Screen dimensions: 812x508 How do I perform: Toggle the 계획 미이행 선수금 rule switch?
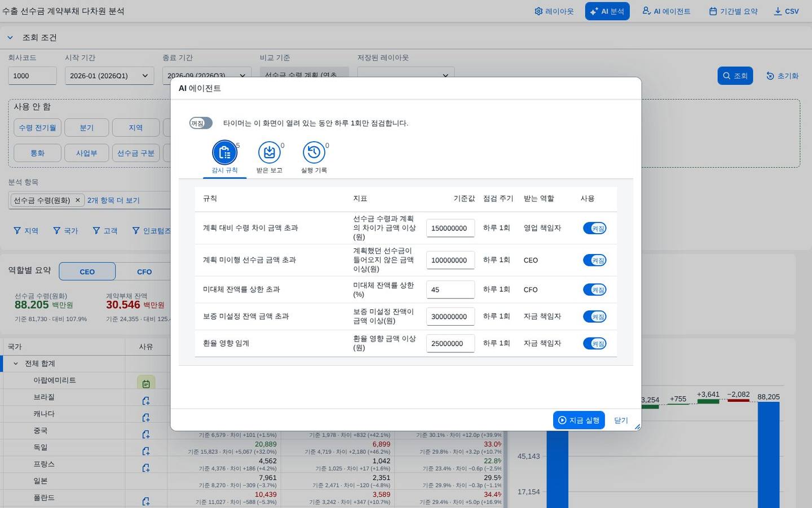click(x=594, y=260)
